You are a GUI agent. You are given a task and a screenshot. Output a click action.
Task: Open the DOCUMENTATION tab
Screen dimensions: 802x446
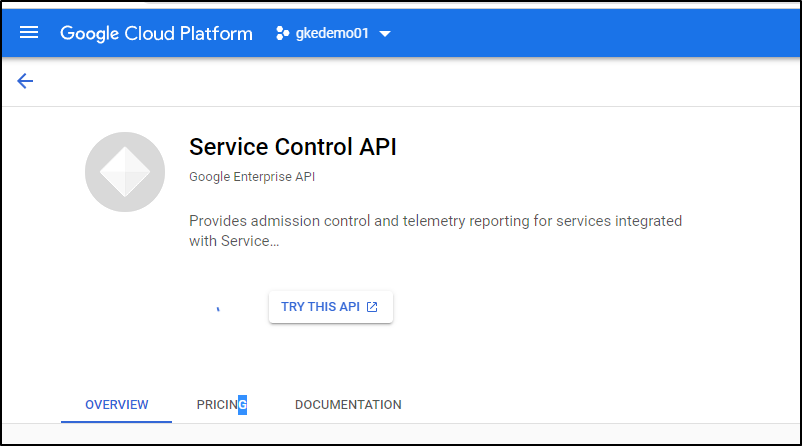point(348,405)
